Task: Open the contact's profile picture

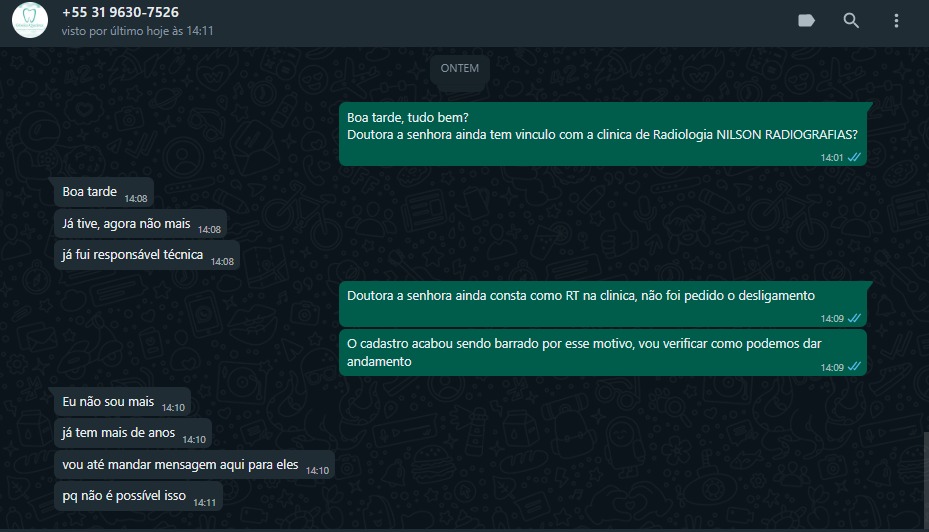Action: coord(30,20)
